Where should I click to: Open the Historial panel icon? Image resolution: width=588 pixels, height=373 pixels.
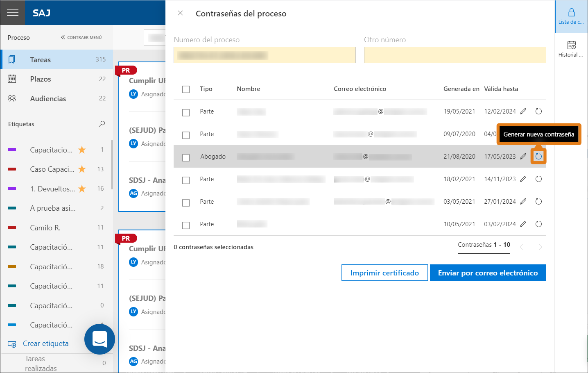point(571,49)
